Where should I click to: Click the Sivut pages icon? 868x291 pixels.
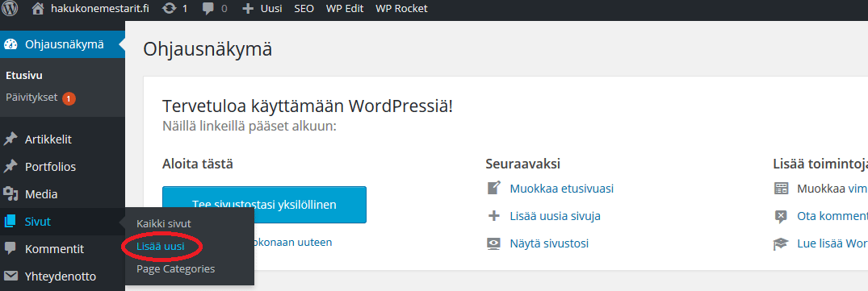[10, 222]
